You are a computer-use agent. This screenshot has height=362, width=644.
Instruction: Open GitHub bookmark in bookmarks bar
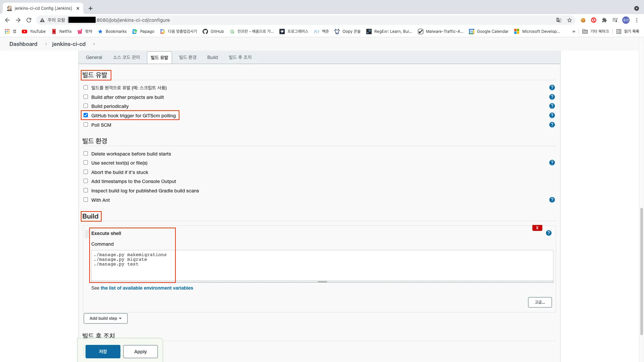(x=213, y=32)
